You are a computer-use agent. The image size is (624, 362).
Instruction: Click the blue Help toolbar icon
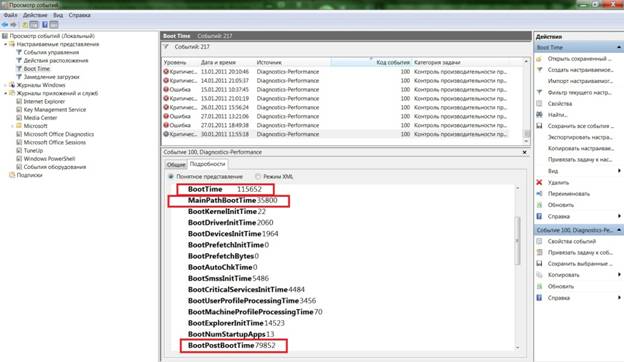45,25
